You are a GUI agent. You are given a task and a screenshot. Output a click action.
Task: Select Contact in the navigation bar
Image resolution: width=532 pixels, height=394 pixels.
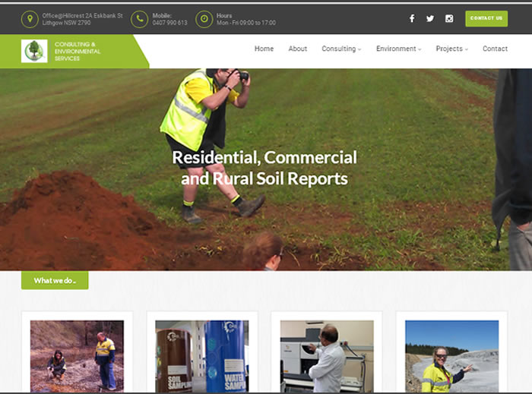(495, 49)
